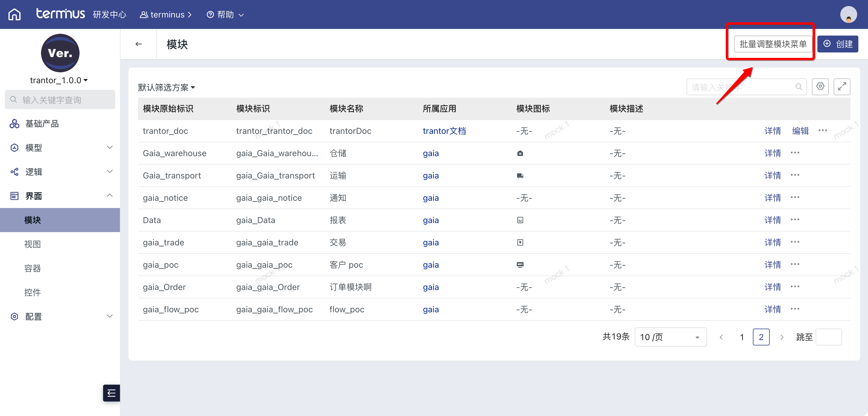Go to next page arrow
This screenshot has width=868, height=416.
pyautogui.click(x=782, y=337)
